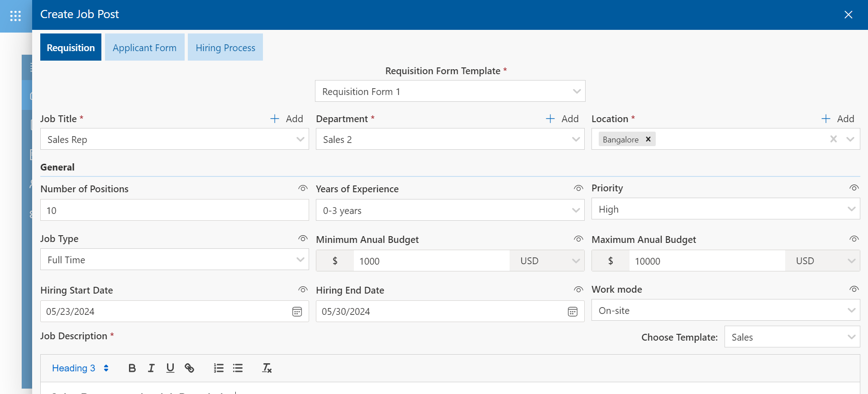Viewport: 868px width, 394px height.
Task: Click the Hiring End Date field
Action: coord(450,311)
